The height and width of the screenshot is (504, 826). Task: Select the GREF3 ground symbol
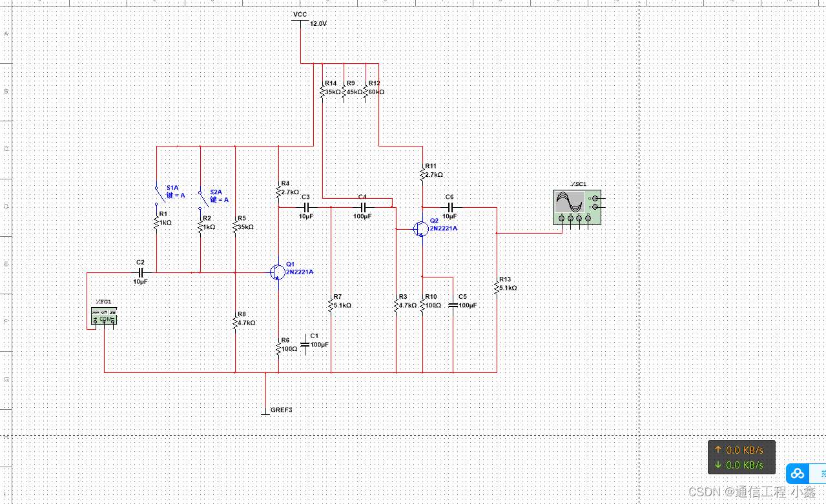(265, 414)
